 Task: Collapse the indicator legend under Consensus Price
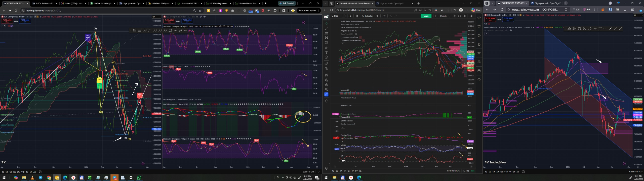(343, 44)
